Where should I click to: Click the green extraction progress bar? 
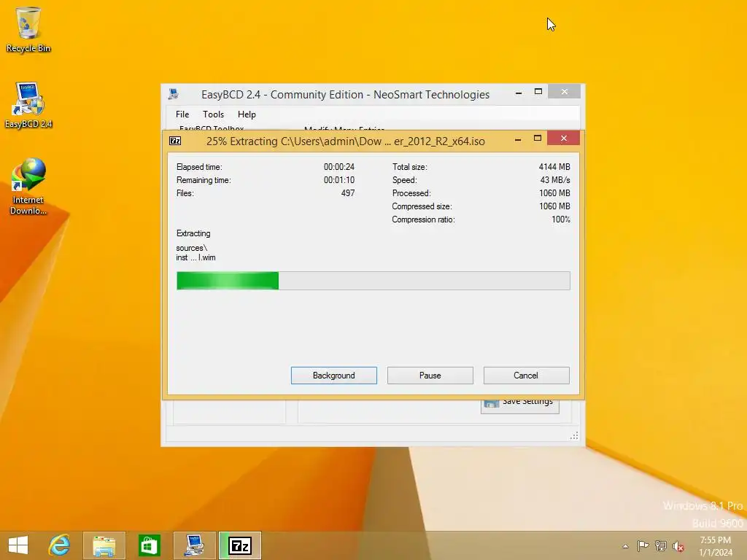(x=373, y=281)
